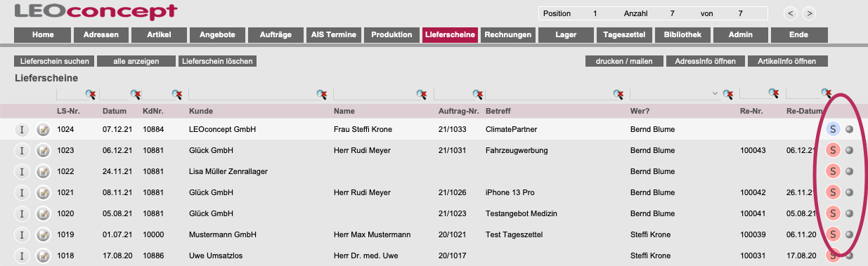The image size is (868, 266).
Task: Toggle gray status dot for row 1022
Action: tap(849, 171)
